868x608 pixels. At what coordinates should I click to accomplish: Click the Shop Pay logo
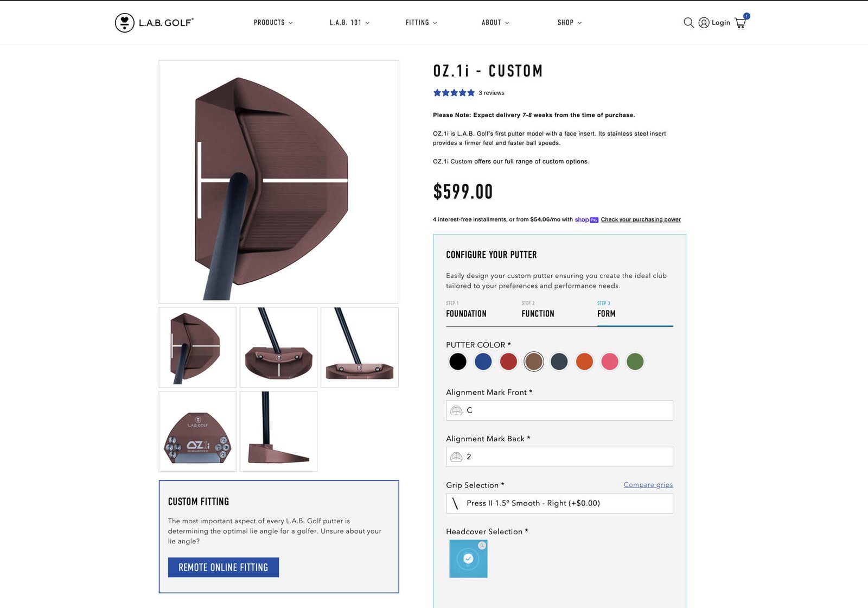586,219
